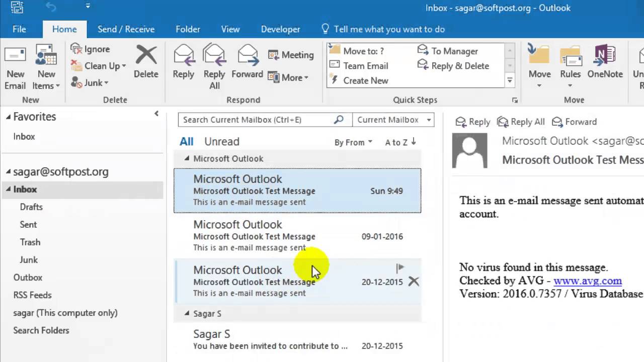Click the Undo button in title bar
This screenshot has width=644, height=362.
(50, 7)
